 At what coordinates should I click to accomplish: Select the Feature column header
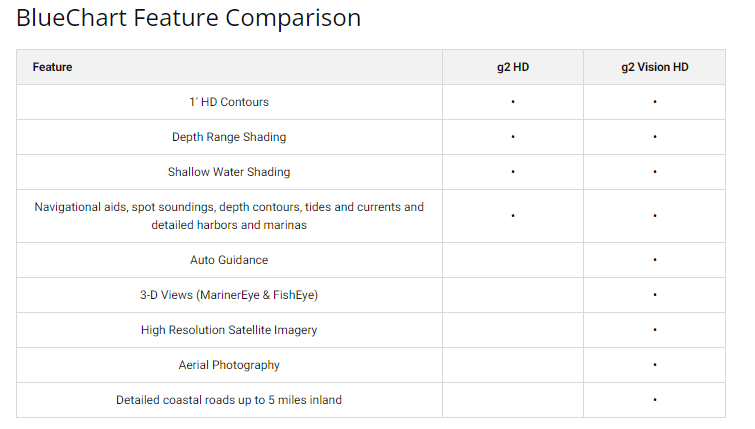pyautogui.click(x=52, y=67)
